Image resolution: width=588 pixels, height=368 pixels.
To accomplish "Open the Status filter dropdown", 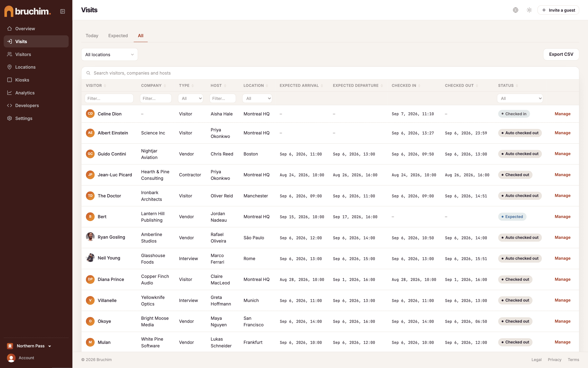I will point(520,98).
